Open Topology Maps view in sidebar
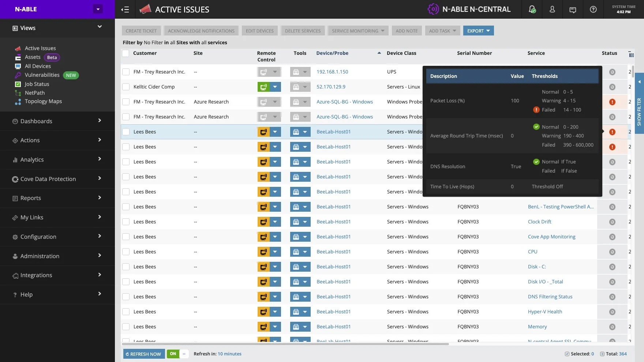 [x=43, y=101]
